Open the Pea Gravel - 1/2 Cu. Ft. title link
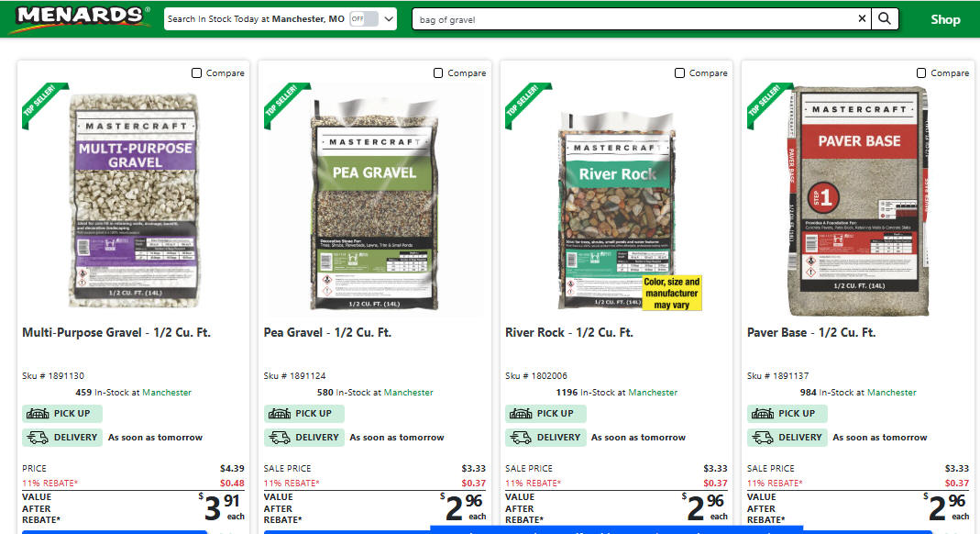Image resolution: width=980 pixels, height=534 pixels. (x=327, y=333)
